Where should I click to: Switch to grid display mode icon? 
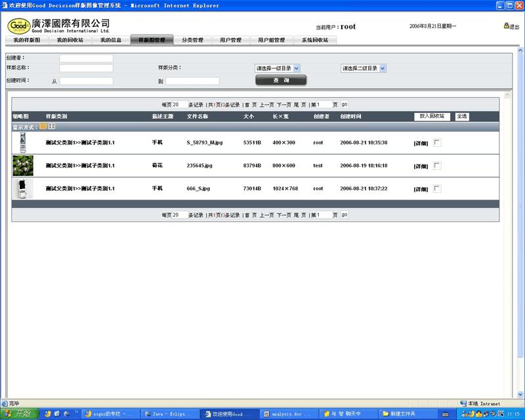coord(52,126)
